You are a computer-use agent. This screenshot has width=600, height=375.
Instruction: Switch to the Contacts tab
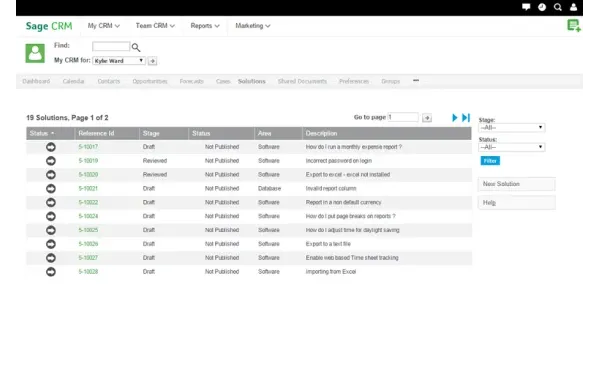[109, 81]
